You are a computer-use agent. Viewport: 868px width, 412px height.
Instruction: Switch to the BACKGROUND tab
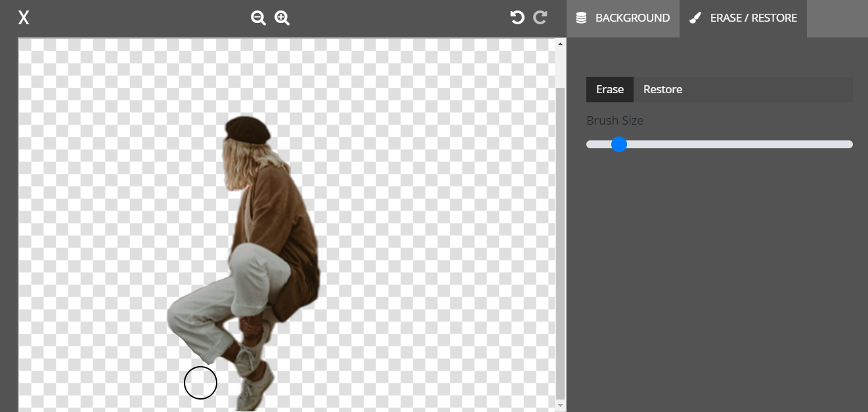click(632, 18)
